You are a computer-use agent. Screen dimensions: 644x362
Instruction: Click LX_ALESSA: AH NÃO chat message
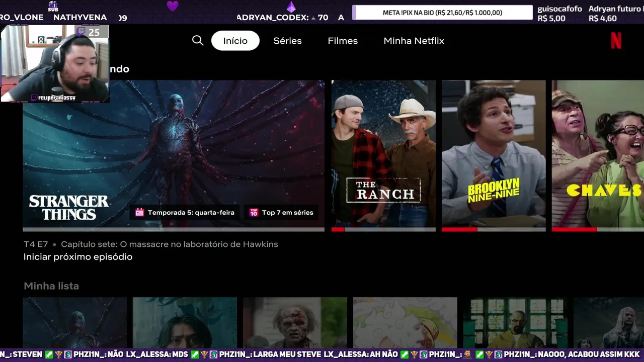pyautogui.click(x=361, y=354)
